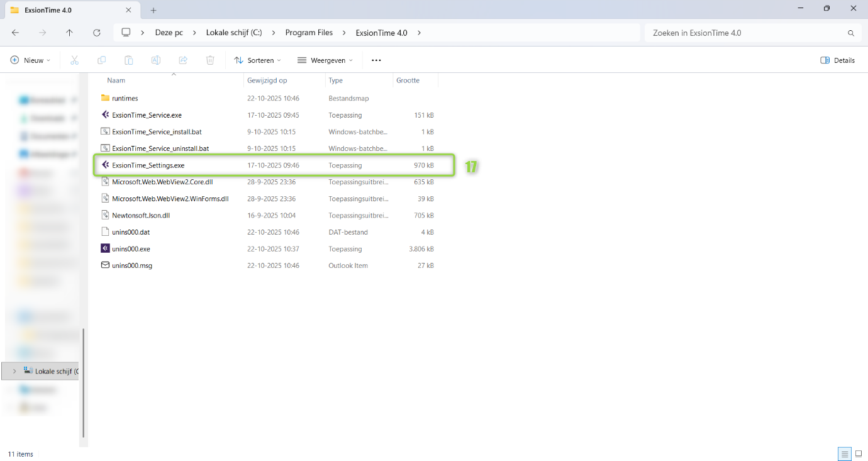Select the Newtonsoft.Json.dll file icon
Screen dimensions: 868x461
(105, 215)
